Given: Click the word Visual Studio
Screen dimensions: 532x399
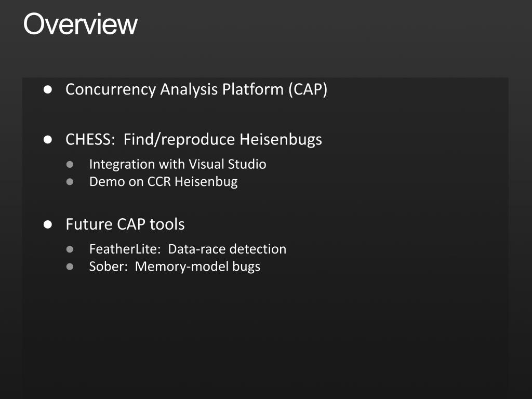Looking at the screenshot, I should click(228, 164).
